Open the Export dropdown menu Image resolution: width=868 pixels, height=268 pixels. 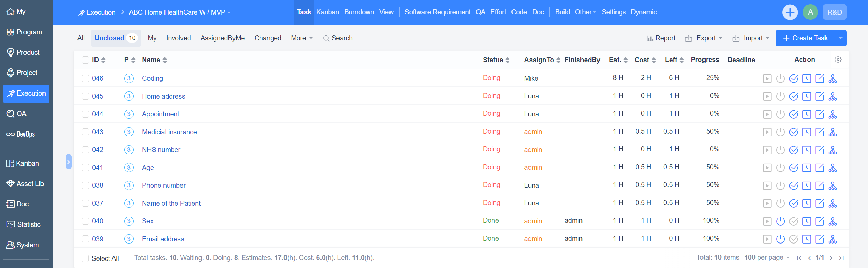(704, 38)
